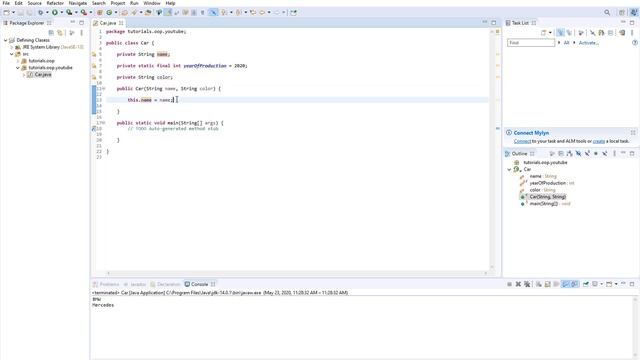640x360 pixels.
Task: Click the Connect link in Mylyn panel
Action: [522, 141]
